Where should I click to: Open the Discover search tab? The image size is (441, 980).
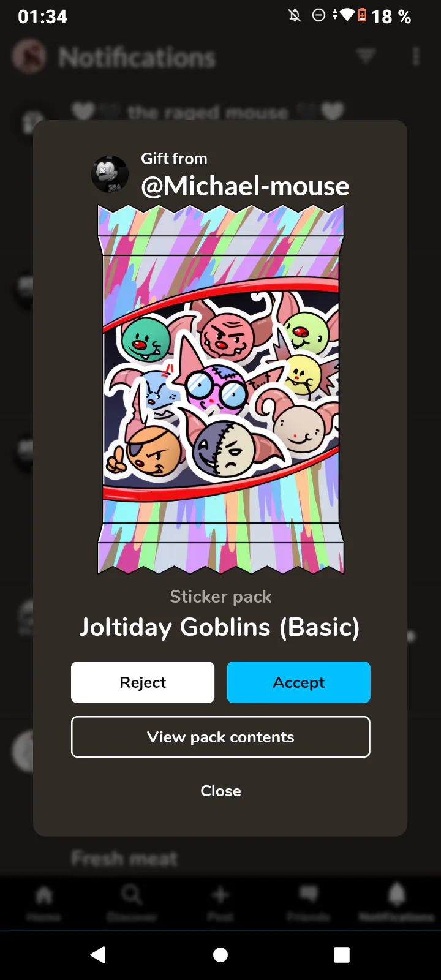pyautogui.click(x=132, y=902)
